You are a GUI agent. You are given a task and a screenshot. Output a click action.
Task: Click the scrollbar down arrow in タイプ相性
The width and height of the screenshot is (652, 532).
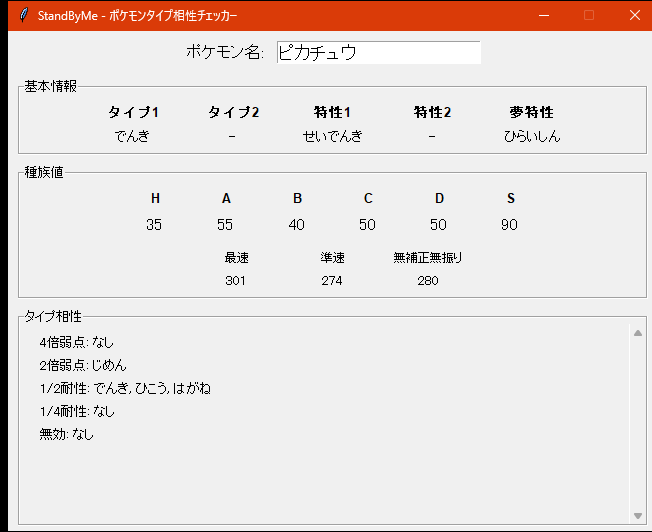(637, 516)
